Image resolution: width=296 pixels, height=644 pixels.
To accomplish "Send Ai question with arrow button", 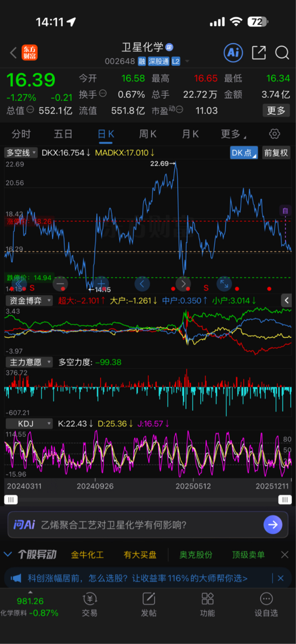I will (273, 525).
